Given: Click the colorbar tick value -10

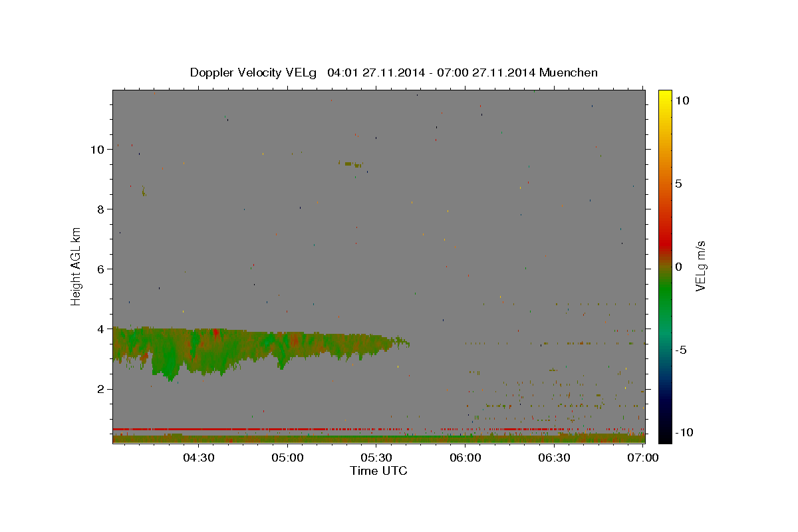Looking at the screenshot, I should (x=684, y=433).
